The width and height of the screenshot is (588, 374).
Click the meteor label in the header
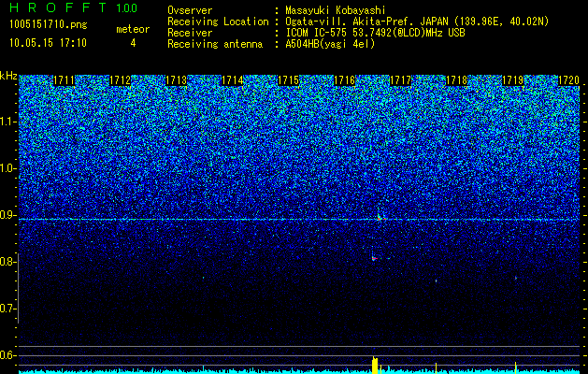133,29
